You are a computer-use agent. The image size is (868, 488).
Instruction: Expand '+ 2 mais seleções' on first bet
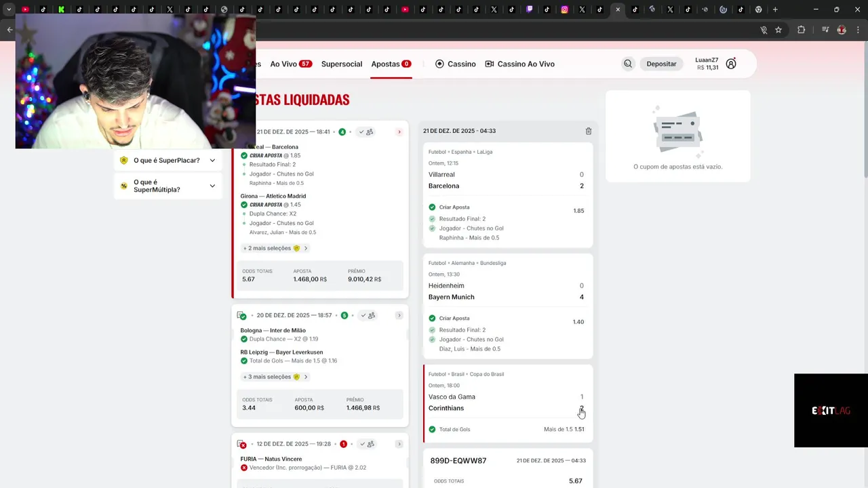click(275, 248)
